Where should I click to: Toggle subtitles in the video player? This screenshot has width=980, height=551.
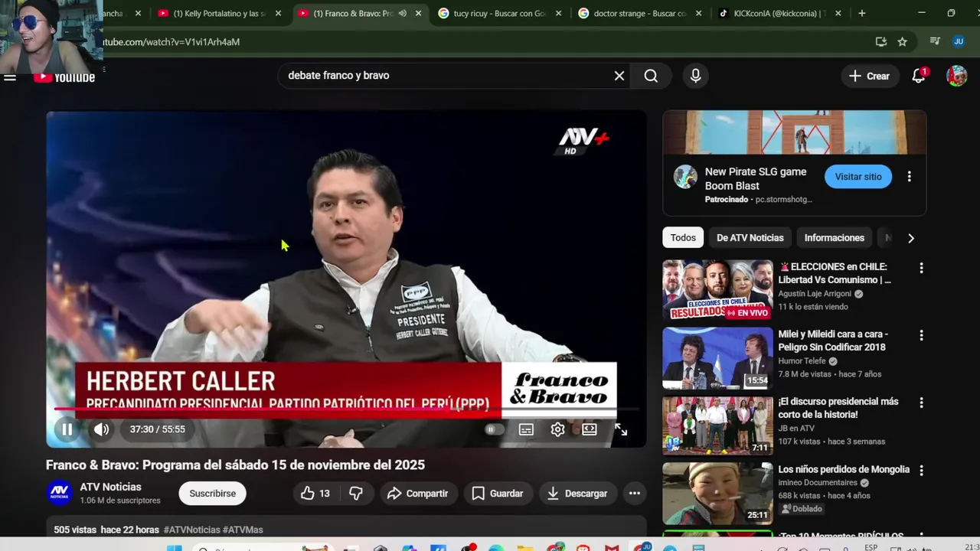[526, 429]
